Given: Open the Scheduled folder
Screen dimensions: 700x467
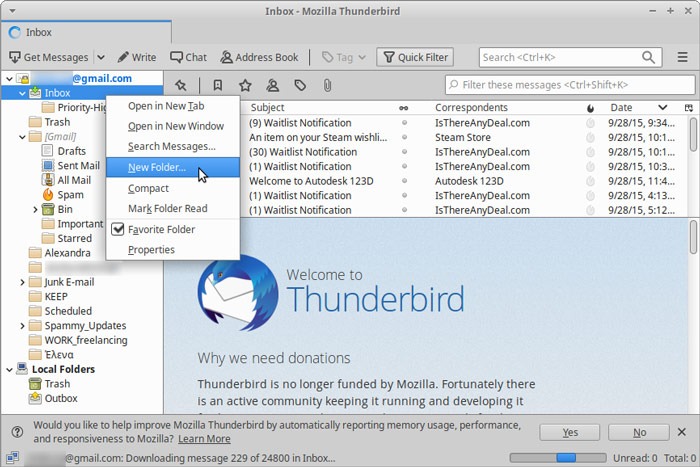Looking at the screenshot, I should point(68,311).
